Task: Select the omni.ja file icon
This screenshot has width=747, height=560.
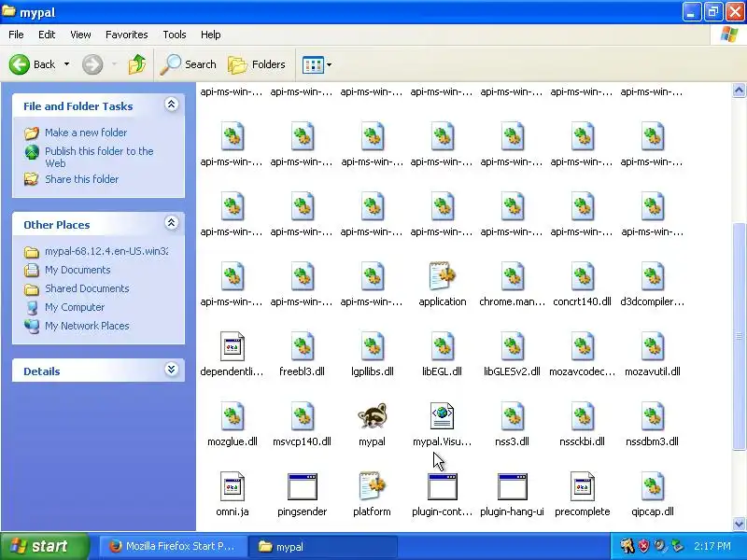Action: (x=232, y=486)
